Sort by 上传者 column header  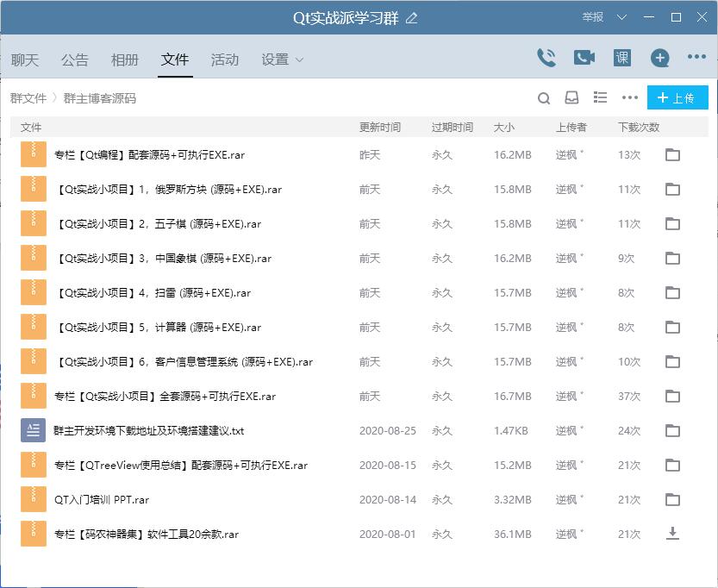(571, 127)
